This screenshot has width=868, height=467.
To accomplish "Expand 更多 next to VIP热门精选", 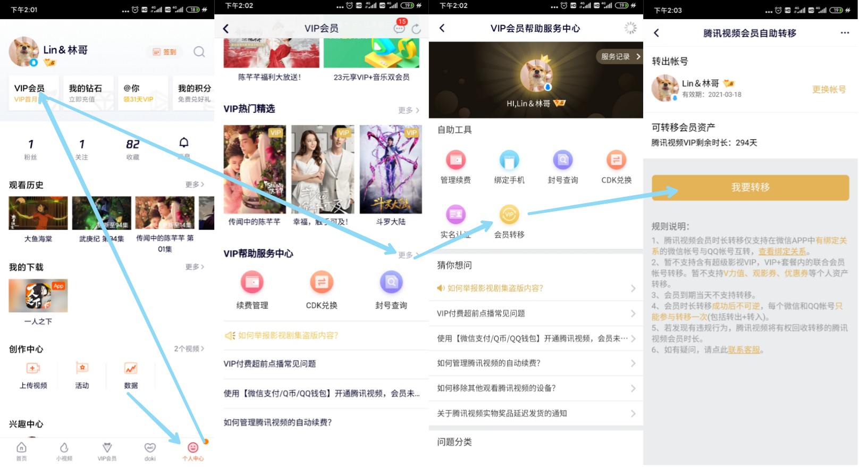I will pyautogui.click(x=408, y=110).
